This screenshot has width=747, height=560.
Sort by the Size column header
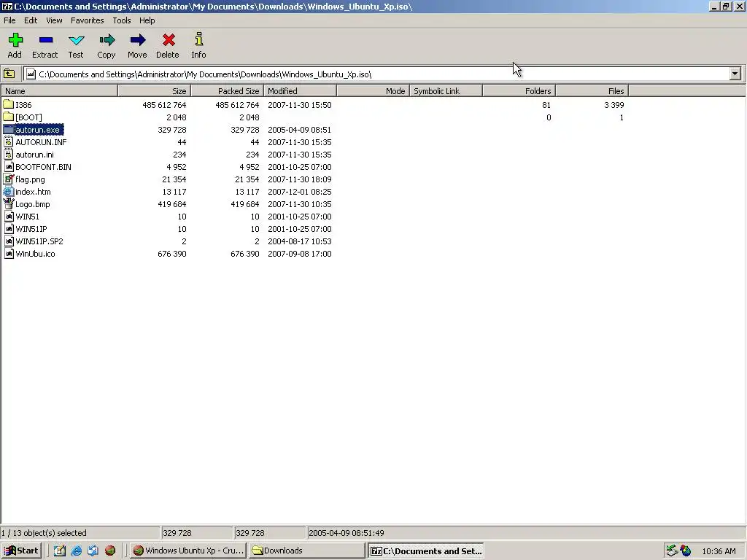pos(155,91)
